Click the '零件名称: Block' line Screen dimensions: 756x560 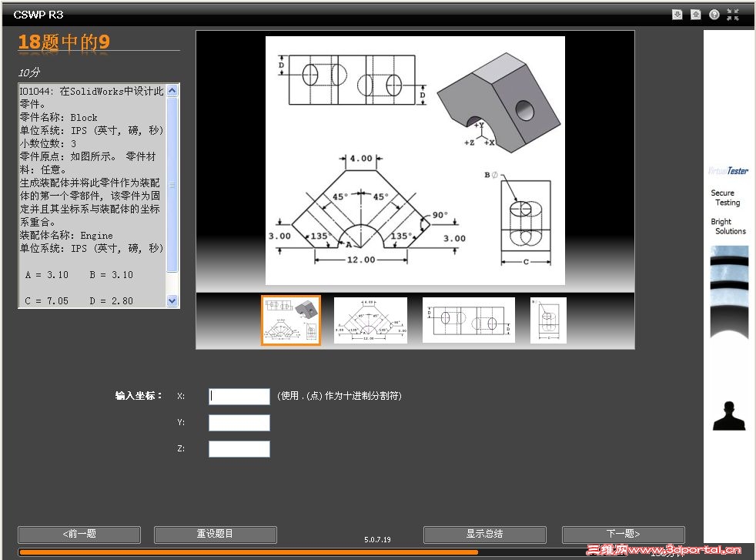(x=59, y=118)
